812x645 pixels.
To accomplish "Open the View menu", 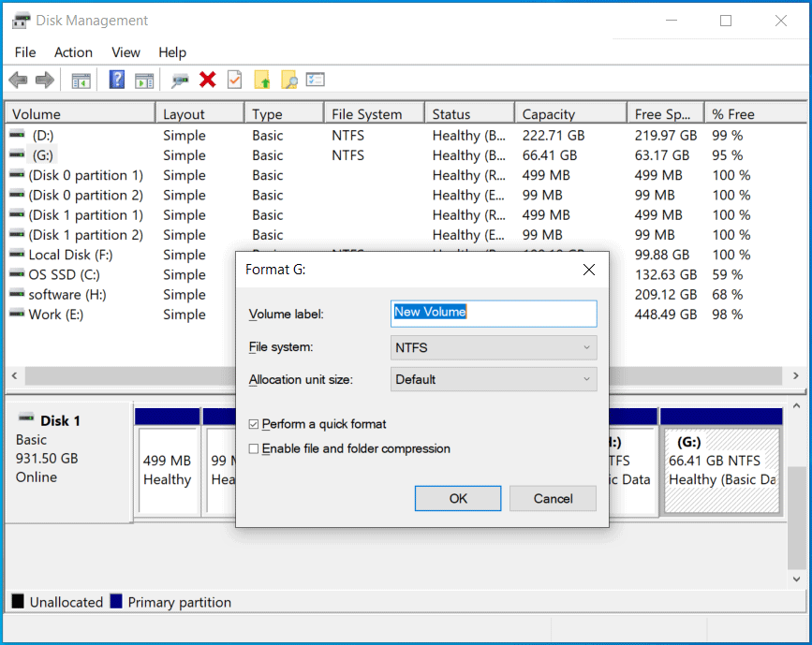I will click(125, 52).
